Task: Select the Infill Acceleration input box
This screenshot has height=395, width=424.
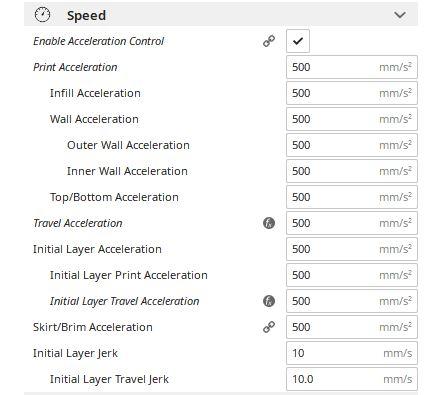Action: 352,93
